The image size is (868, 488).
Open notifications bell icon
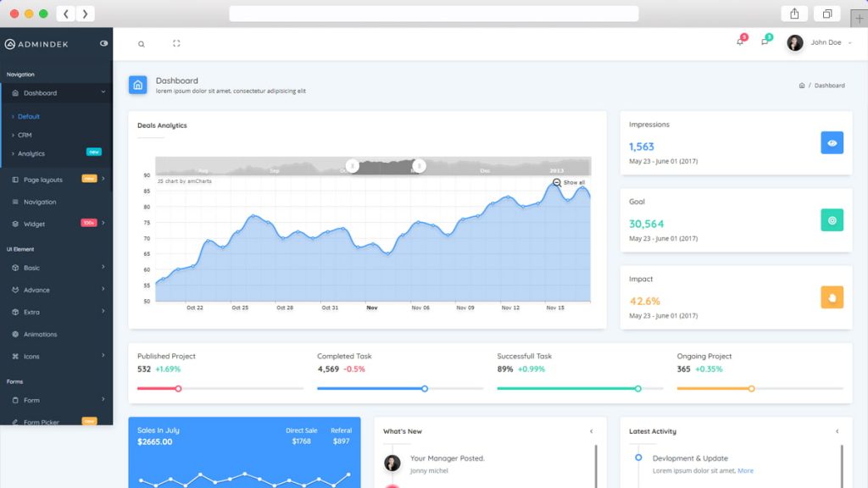741,41
